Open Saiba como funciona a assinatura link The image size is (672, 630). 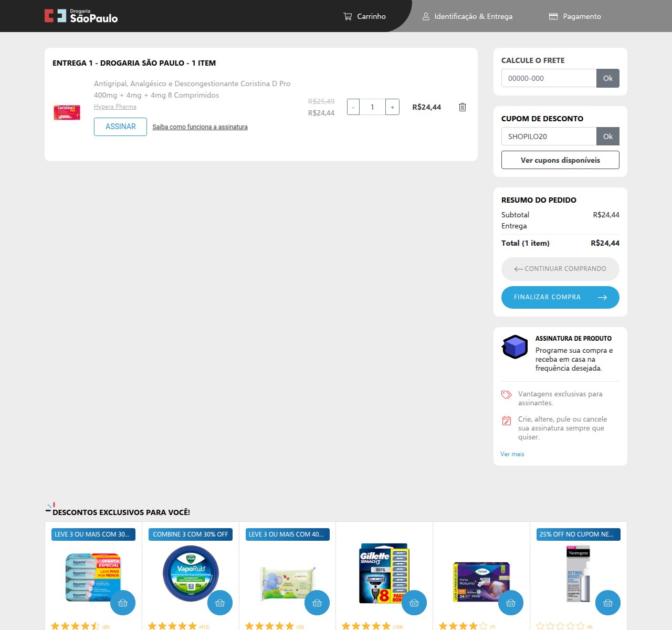pyautogui.click(x=200, y=127)
